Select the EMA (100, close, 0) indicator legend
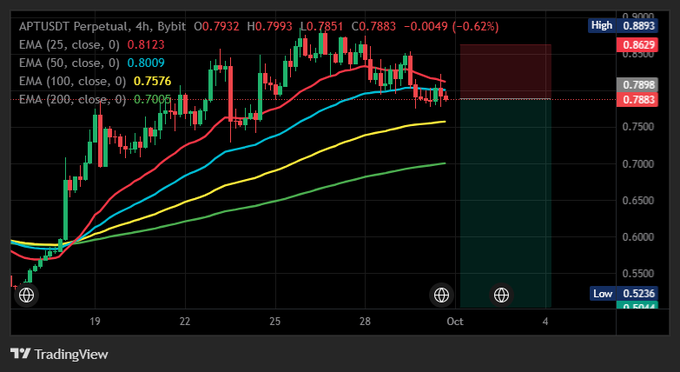This screenshot has width=680, height=372. [x=72, y=81]
